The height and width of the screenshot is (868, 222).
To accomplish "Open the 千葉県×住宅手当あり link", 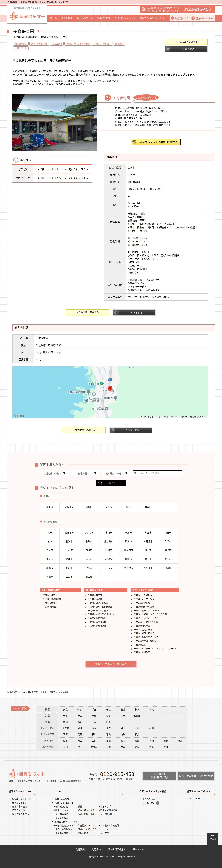I will (x=144, y=629).
